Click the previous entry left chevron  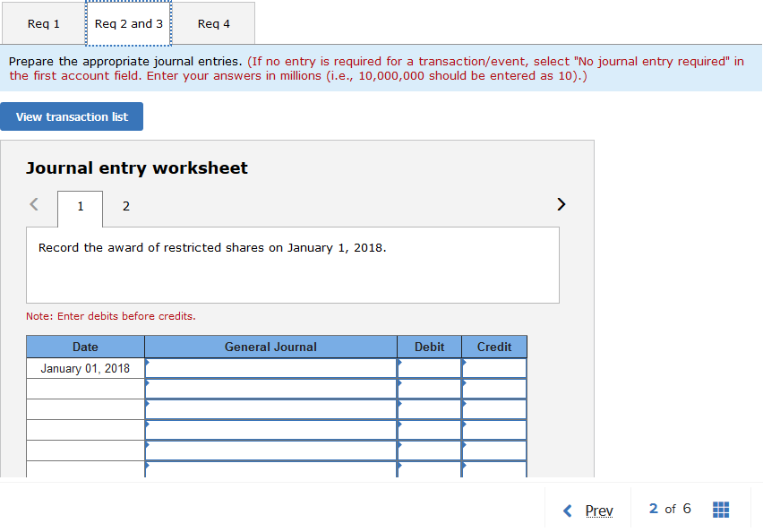33,204
